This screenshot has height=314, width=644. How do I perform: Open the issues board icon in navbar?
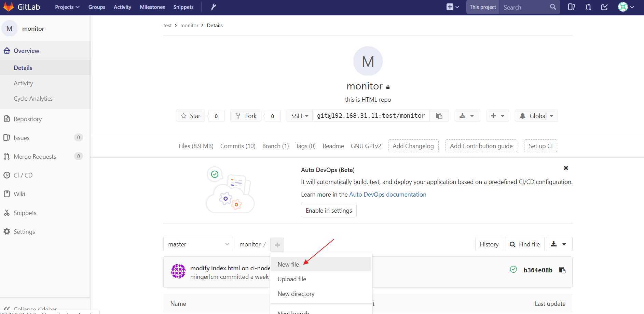click(x=571, y=7)
